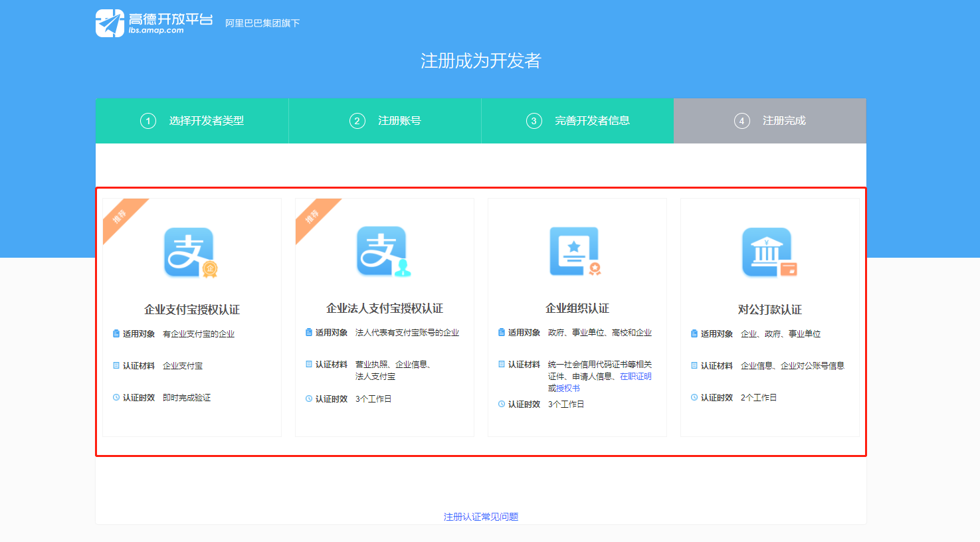This screenshot has width=980, height=542.
Task: Select the corporate bank payment certification icon
Action: 769,252
